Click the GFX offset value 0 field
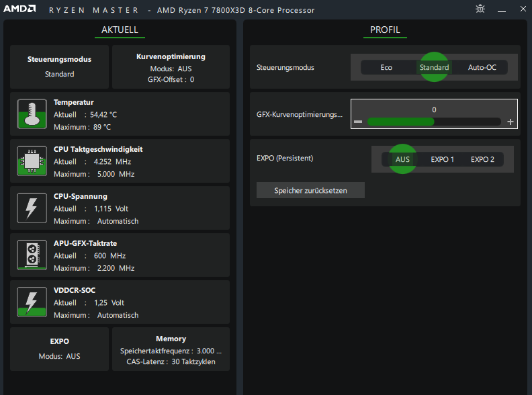532x395 pixels. point(434,109)
